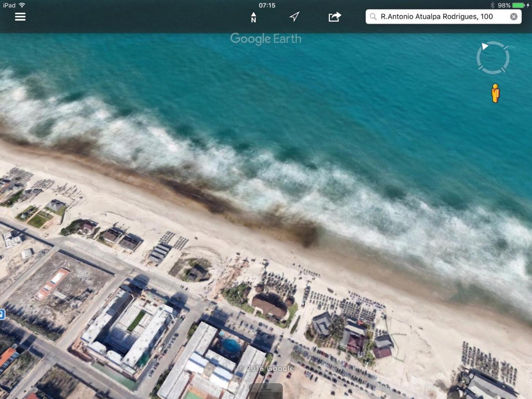Click the Google Earth watermark logo
Screen dimensions: 532x399
tap(266, 39)
